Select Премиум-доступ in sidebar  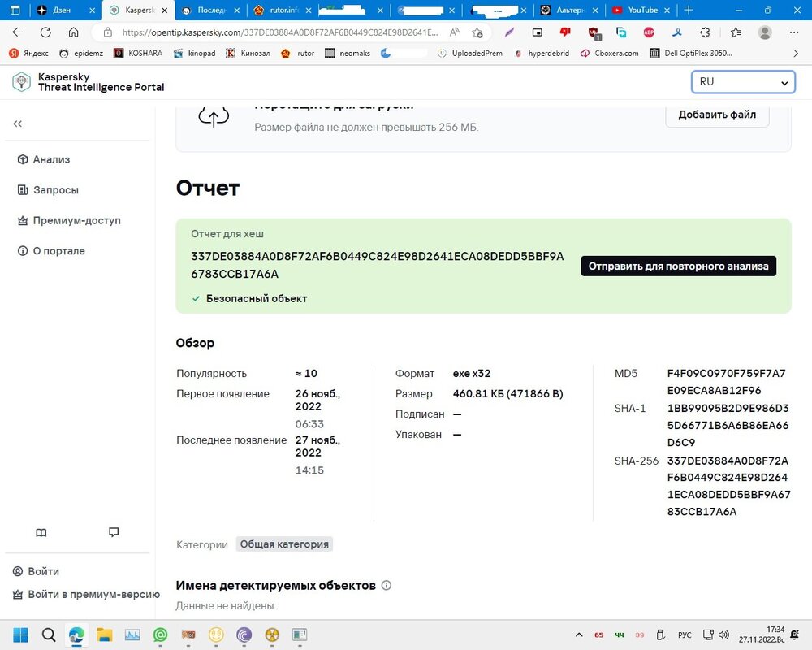(x=76, y=220)
